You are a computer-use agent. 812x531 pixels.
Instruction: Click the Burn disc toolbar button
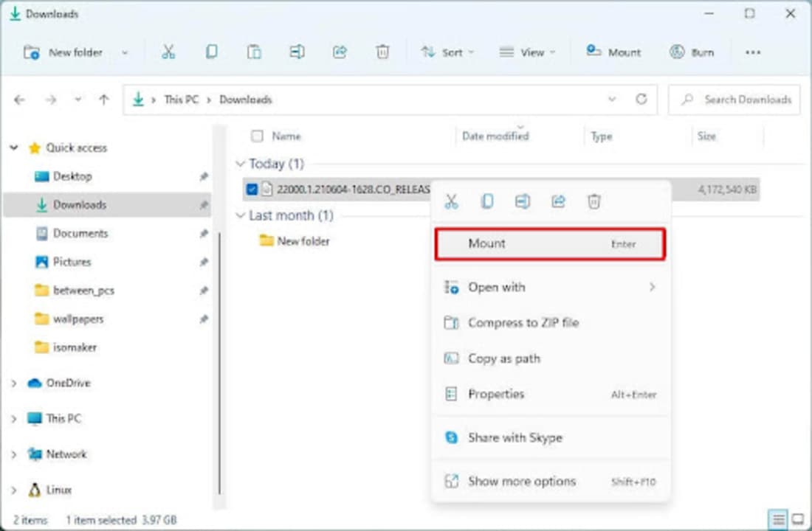click(x=692, y=52)
